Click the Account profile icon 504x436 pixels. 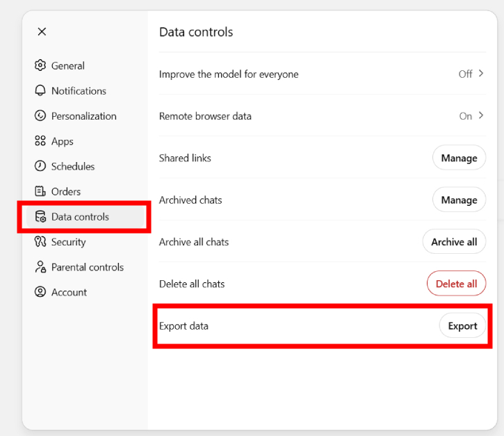pyautogui.click(x=40, y=292)
